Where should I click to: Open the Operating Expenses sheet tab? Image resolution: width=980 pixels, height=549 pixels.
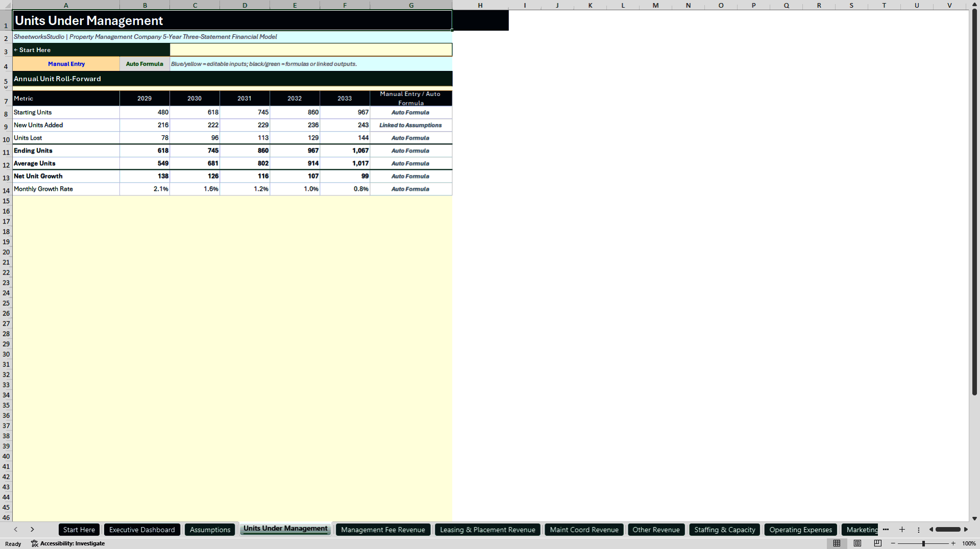(x=800, y=530)
